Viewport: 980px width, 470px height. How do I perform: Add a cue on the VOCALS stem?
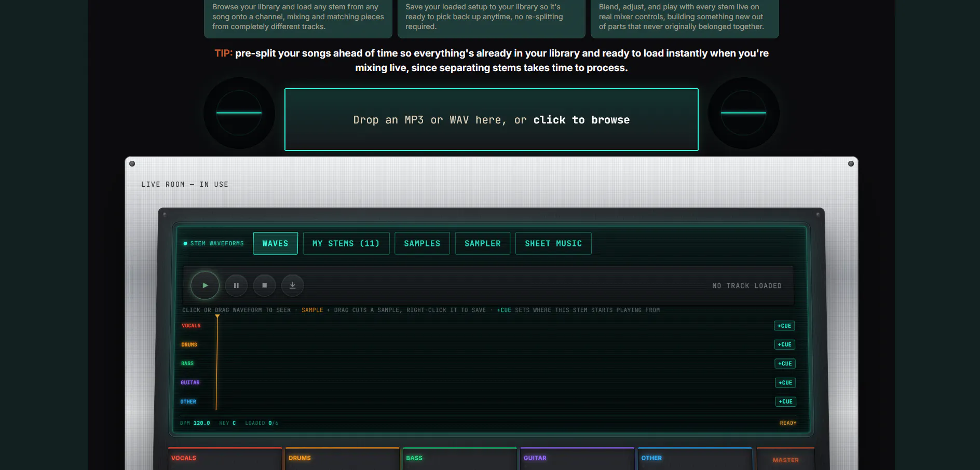click(x=784, y=326)
